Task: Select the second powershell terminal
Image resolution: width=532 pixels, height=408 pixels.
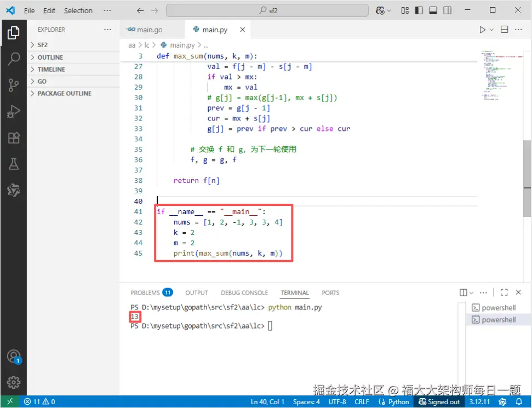Action: point(497,320)
